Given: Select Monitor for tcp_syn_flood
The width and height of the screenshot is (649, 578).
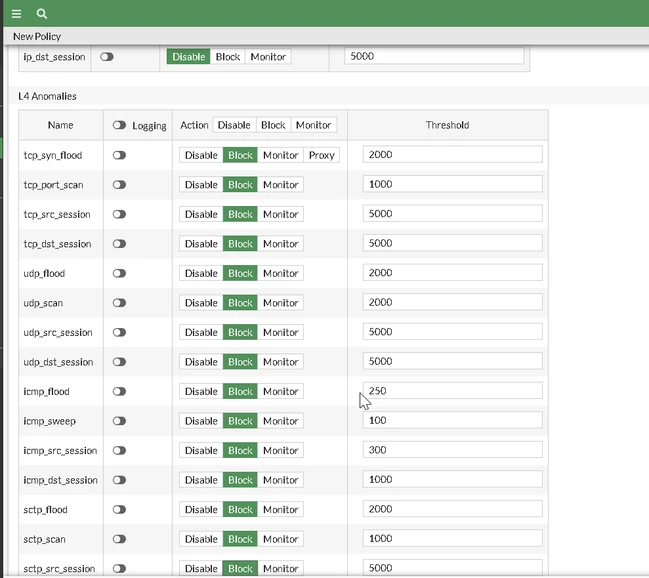Looking at the screenshot, I should tap(281, 155).
